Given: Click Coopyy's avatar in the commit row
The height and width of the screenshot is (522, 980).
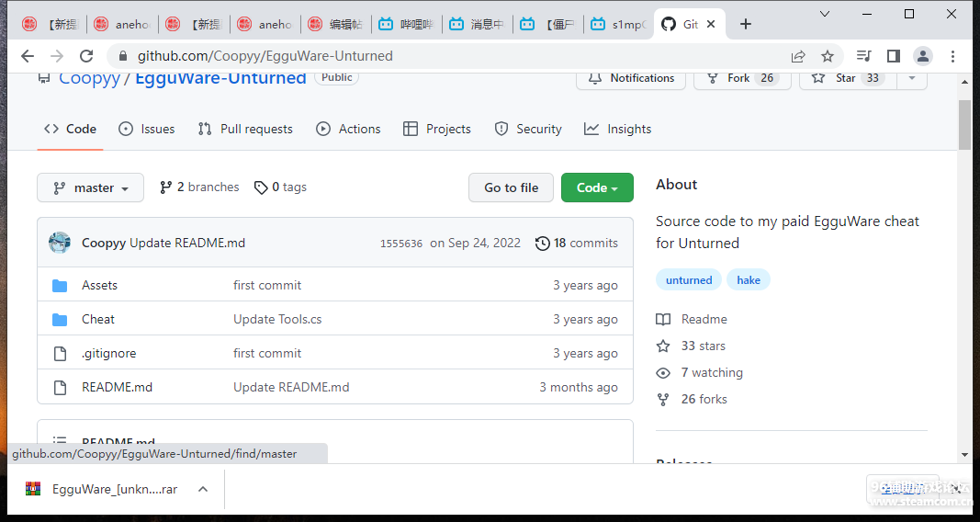Looking at the screenshot, I should [x=60, y=243].
